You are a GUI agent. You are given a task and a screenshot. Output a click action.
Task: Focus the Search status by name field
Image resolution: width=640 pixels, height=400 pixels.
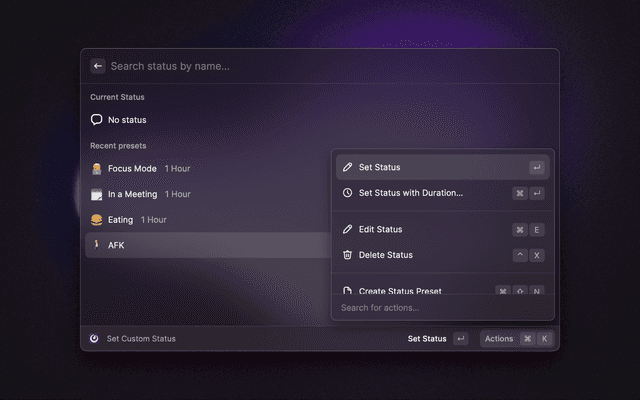(x=300, y=66)
